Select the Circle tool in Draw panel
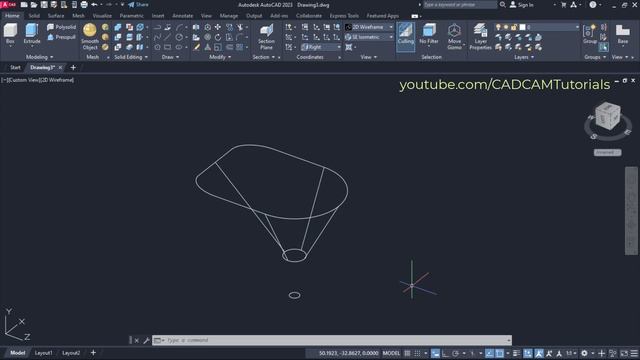Image resolution: width=640 pixels, height=360 pixels. point(179,37)
